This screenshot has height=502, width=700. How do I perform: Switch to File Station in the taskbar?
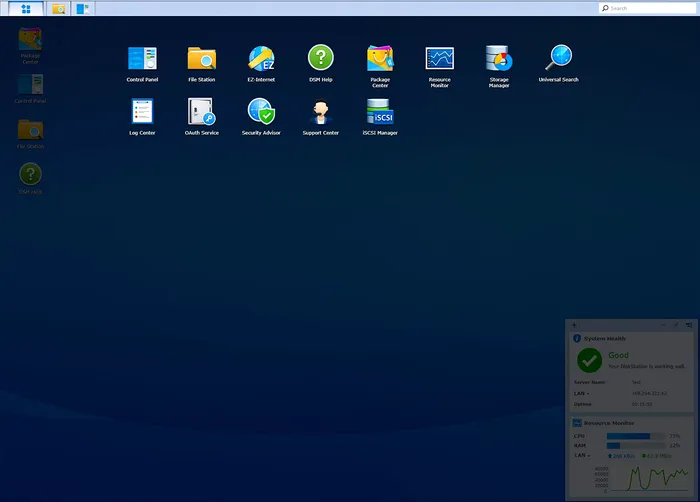pyautogui.click(x=58, y=8)
